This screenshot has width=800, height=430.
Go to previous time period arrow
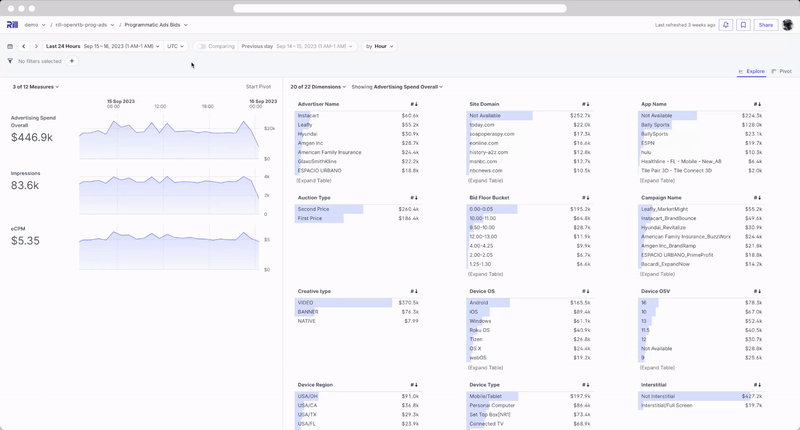pos(24,46)
